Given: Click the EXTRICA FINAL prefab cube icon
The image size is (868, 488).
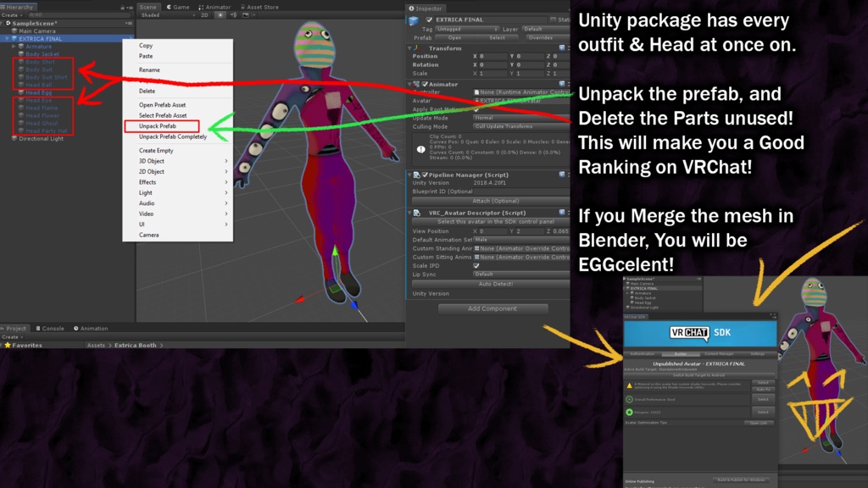Looking at the screenshot, I should point(14,39).
